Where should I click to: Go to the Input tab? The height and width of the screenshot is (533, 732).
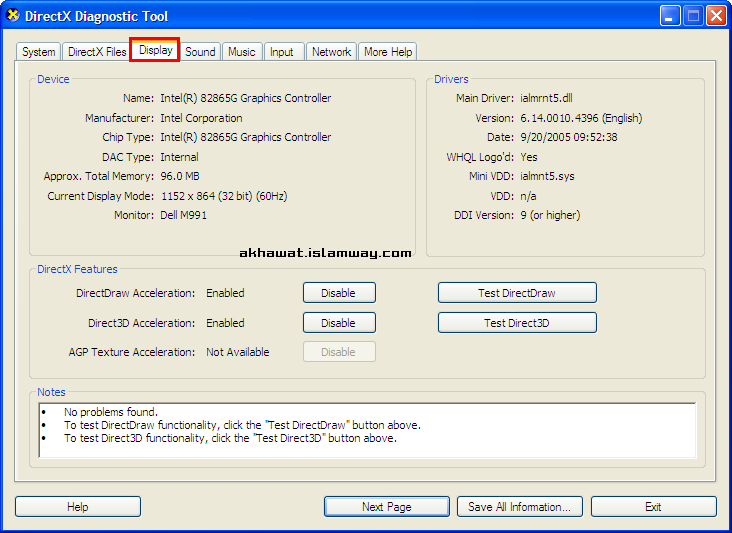point(282,52)
